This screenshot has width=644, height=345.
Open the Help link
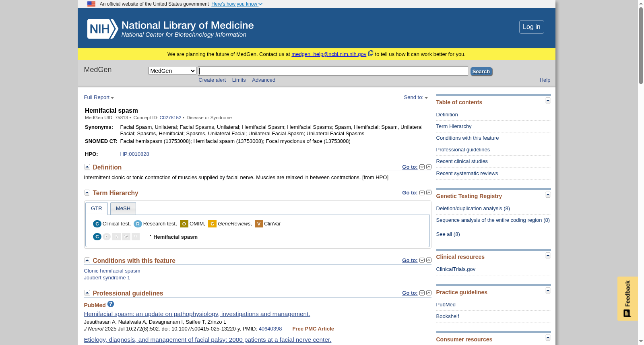pyautogui.click(x=545, y=80)
